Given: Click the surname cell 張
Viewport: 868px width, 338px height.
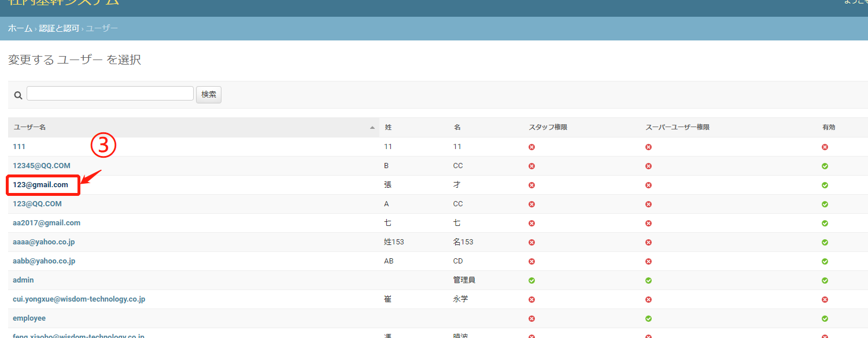Looking at the screenshot, I should [x=388, y=185].
